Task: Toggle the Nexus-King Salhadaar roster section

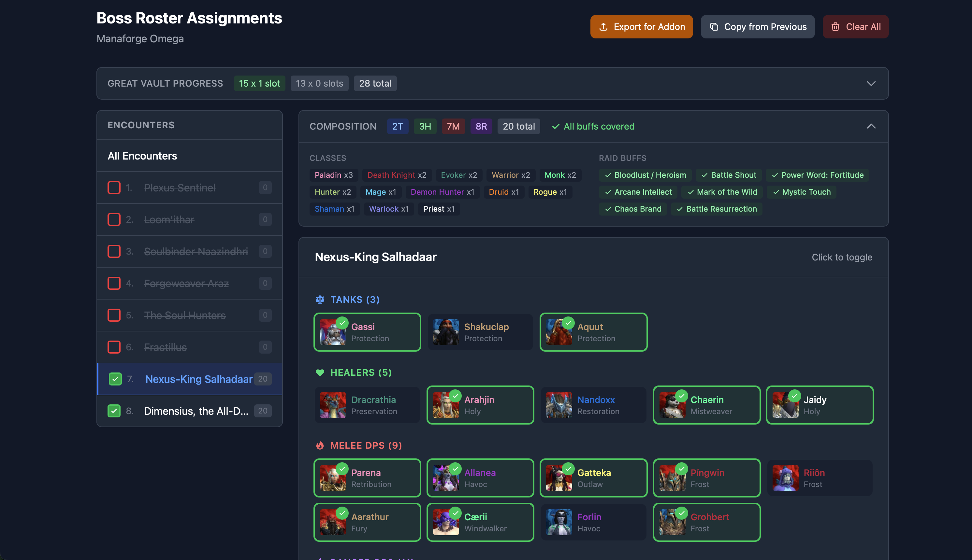Action: [842, 257]
